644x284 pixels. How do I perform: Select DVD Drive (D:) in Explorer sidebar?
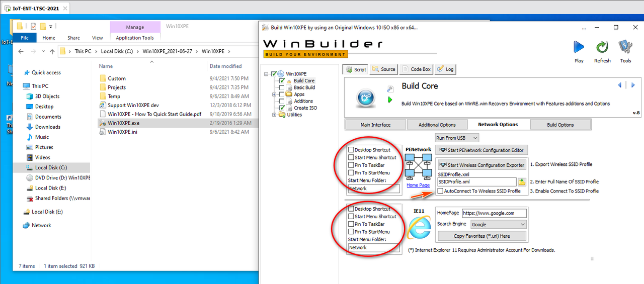pyautogui.click(x=58, y=177)
